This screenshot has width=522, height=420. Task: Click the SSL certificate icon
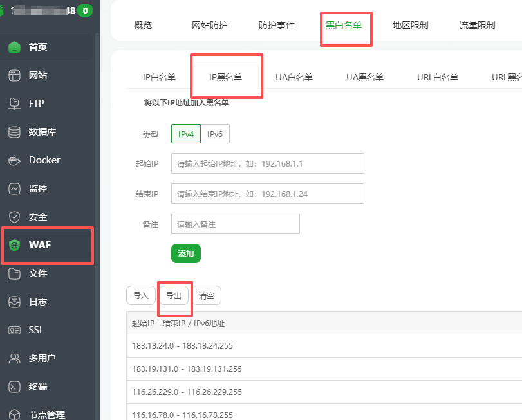click(x=14, y=330)
